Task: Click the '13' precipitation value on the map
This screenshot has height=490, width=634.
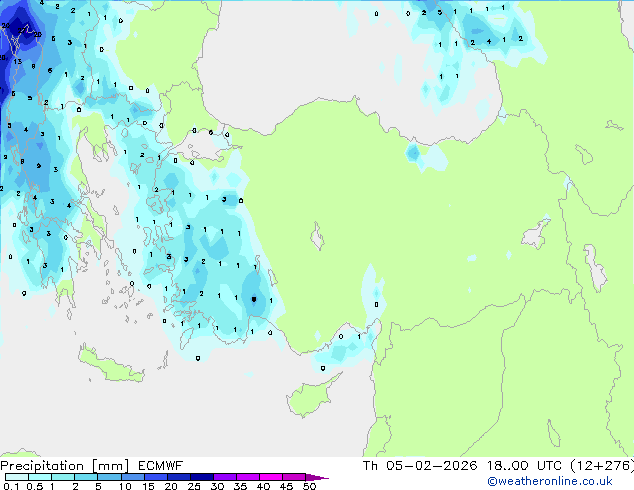Action: (17, 61)
